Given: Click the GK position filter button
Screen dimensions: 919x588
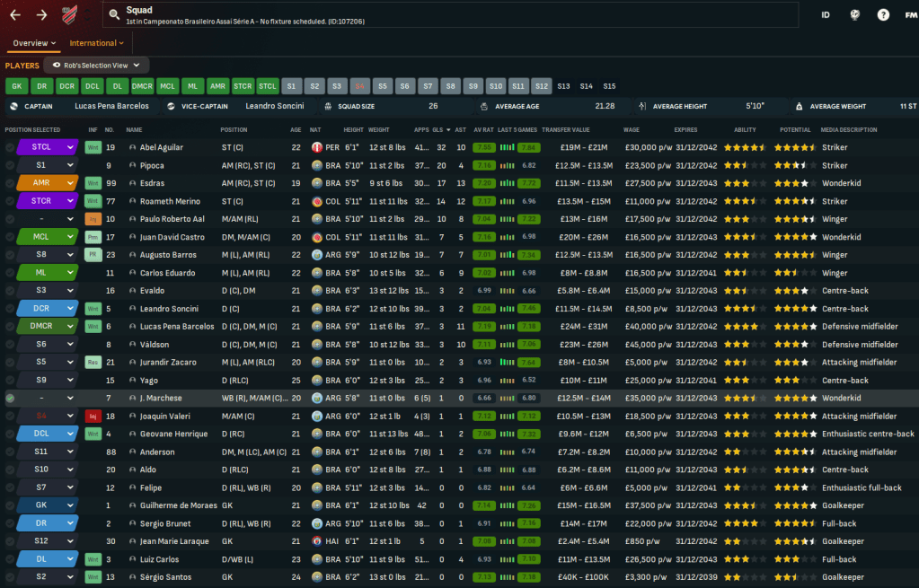Looking at the screenshot, I should [16, 86].
